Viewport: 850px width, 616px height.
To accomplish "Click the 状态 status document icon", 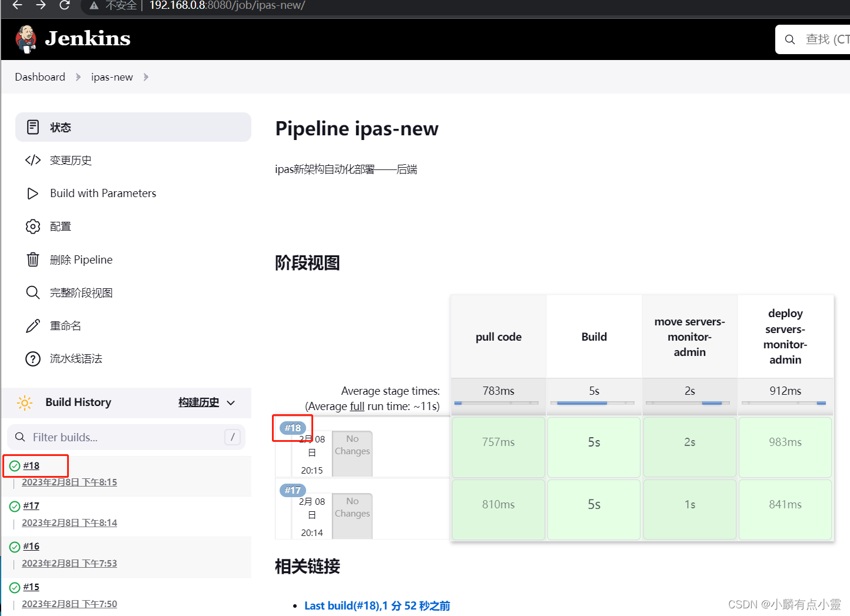I will click(33, 127).
